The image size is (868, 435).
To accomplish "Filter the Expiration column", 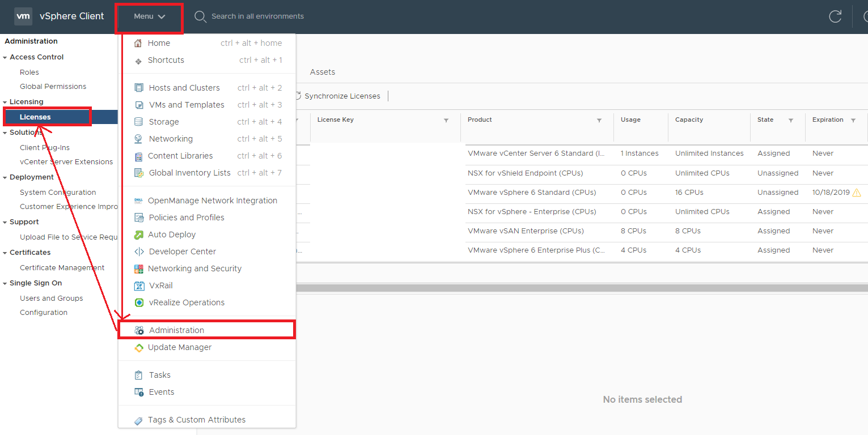I will click(853, 120).
